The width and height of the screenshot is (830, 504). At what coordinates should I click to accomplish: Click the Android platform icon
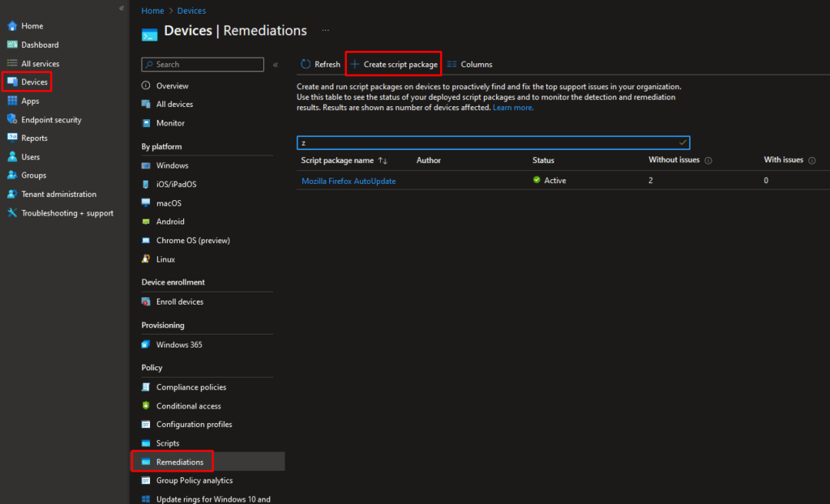(146, 221)
